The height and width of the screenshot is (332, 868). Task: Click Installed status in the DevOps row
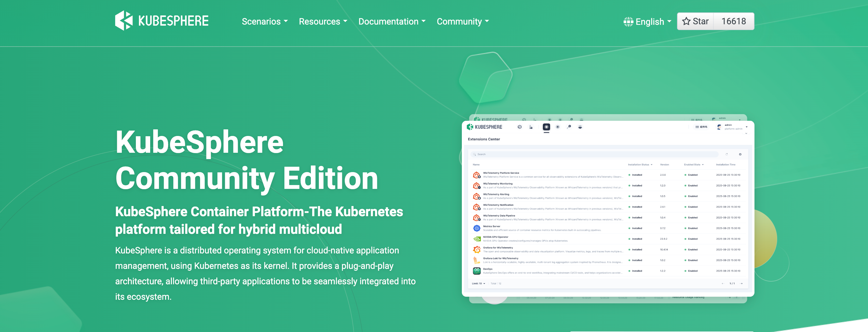(635, 271)
